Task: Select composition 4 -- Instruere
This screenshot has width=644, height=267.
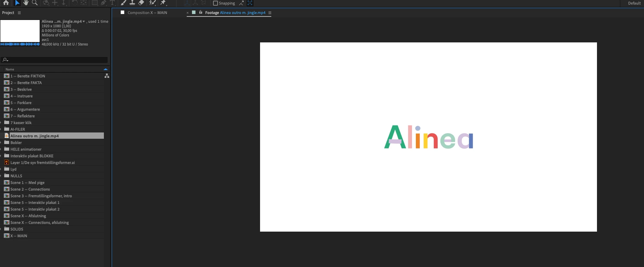Action: click(x=21, y=96)
